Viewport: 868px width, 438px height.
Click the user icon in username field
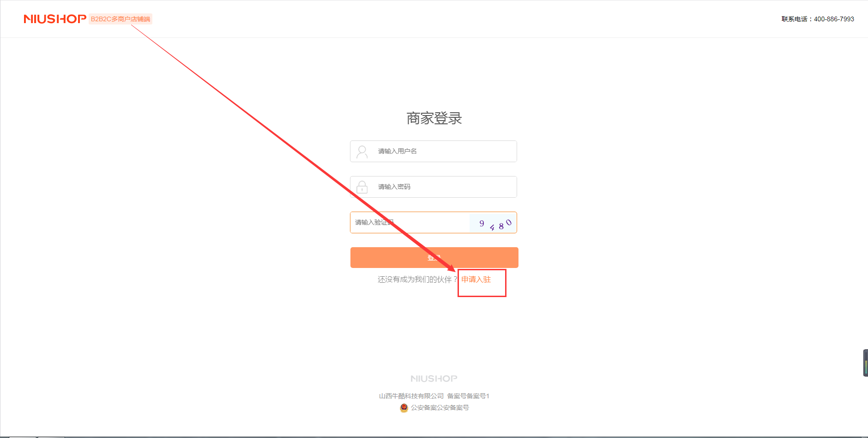362,152
